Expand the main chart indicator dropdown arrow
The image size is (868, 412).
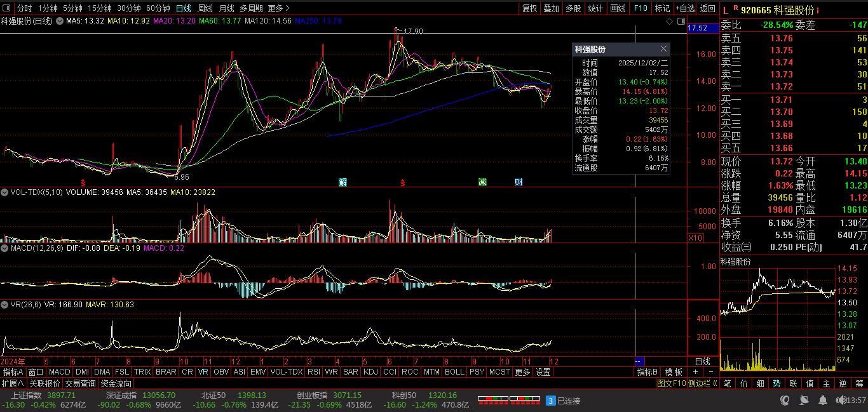tap(60, 21)
